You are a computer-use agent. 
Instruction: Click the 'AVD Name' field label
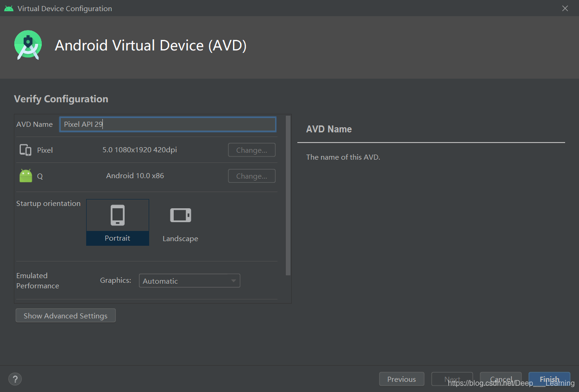[34, 124]
